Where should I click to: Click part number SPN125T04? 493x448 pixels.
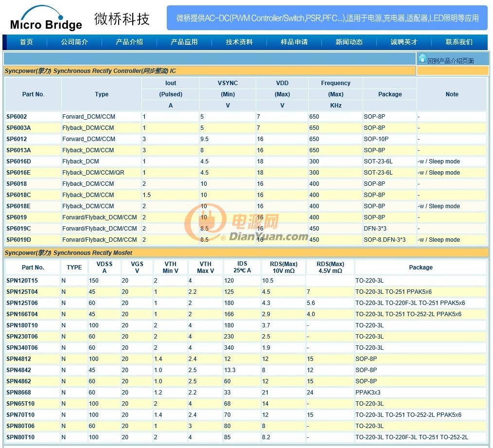[22, 292]
